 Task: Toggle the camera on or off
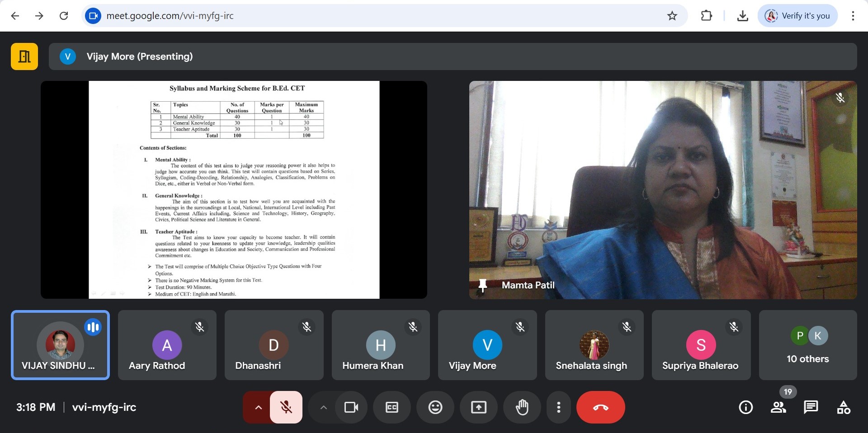point(351,407)
